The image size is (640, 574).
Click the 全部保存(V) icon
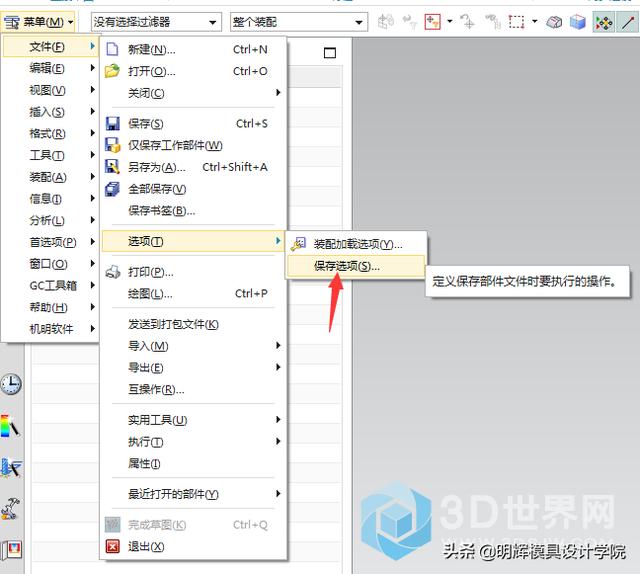click(112, 189)
